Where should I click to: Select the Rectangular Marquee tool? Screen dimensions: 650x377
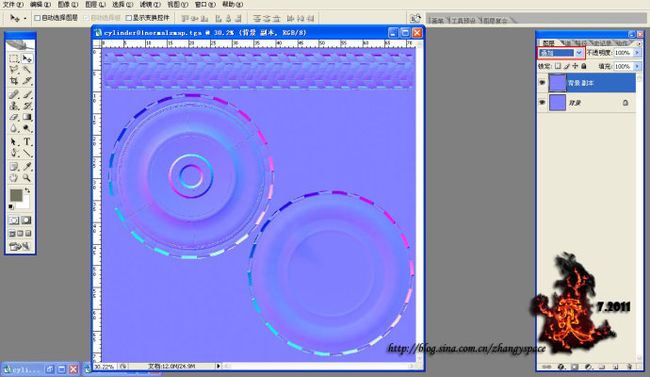(14, 58)
